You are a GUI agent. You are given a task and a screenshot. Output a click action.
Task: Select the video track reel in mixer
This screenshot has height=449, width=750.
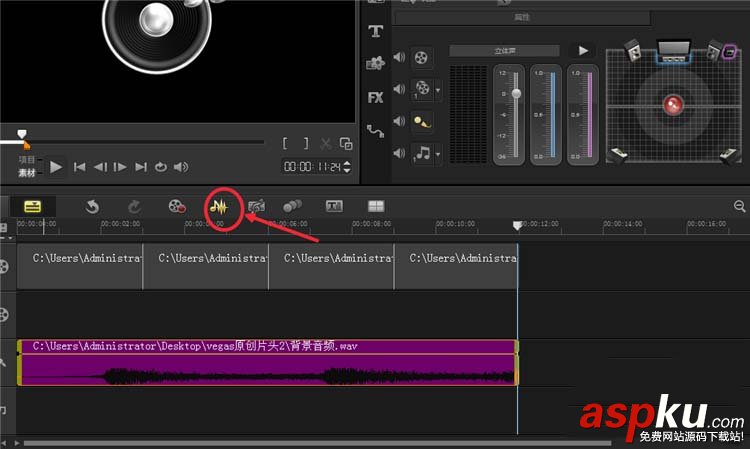tap(421, 58)
